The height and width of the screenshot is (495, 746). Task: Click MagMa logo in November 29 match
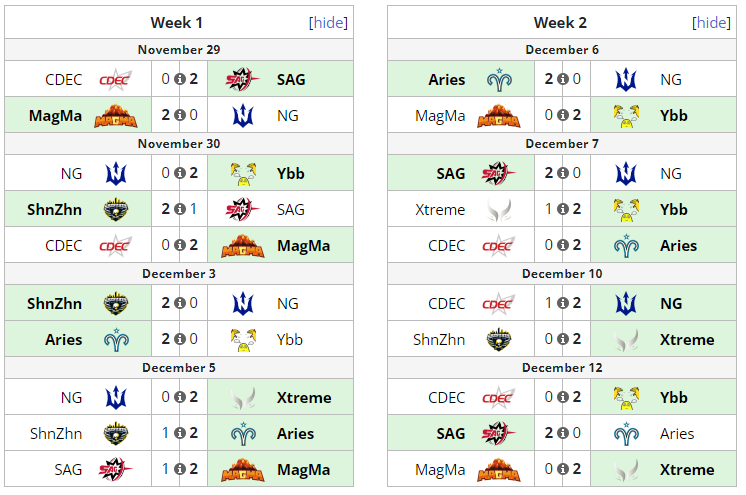coord(116,116)
